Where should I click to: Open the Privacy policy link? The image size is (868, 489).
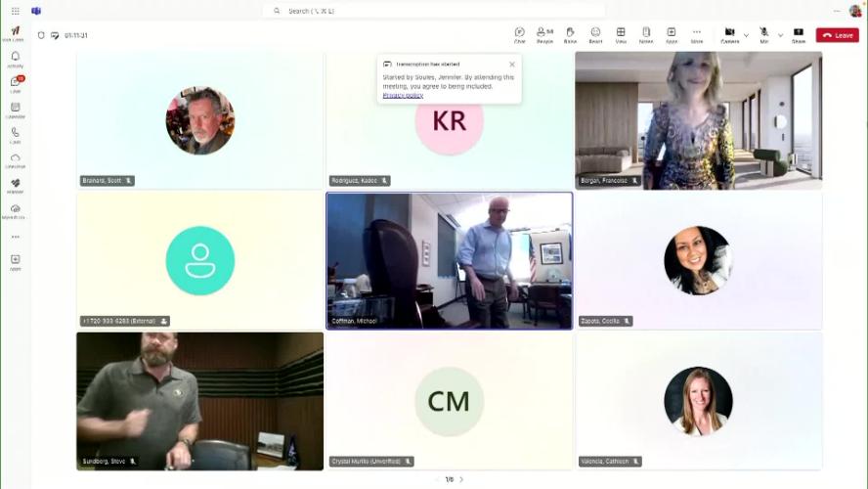point(403,96)
